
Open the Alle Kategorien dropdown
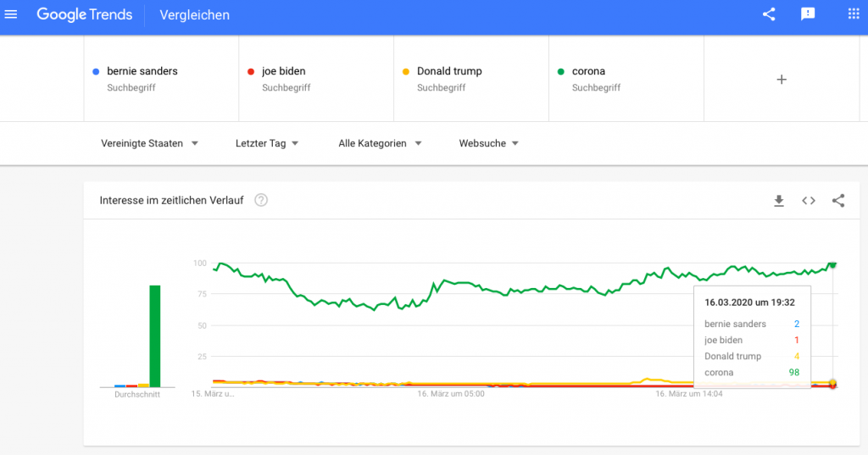[x=380, y=143]
